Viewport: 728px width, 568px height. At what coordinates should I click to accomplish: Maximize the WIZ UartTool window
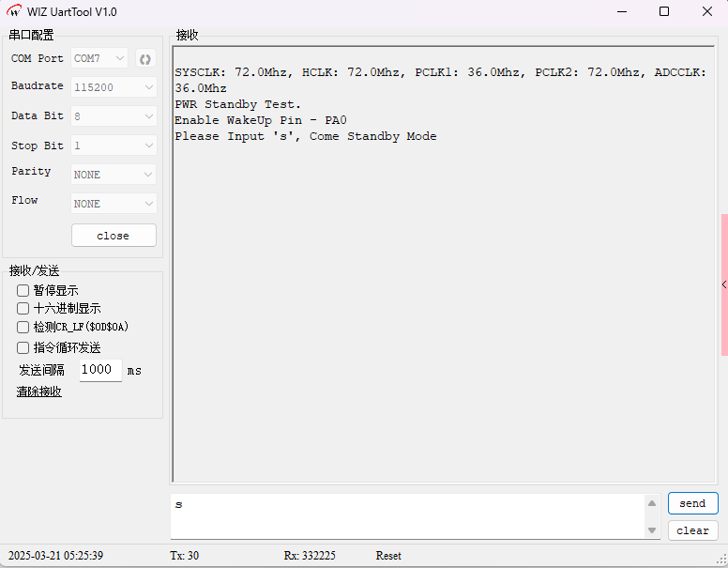[664, 12]
